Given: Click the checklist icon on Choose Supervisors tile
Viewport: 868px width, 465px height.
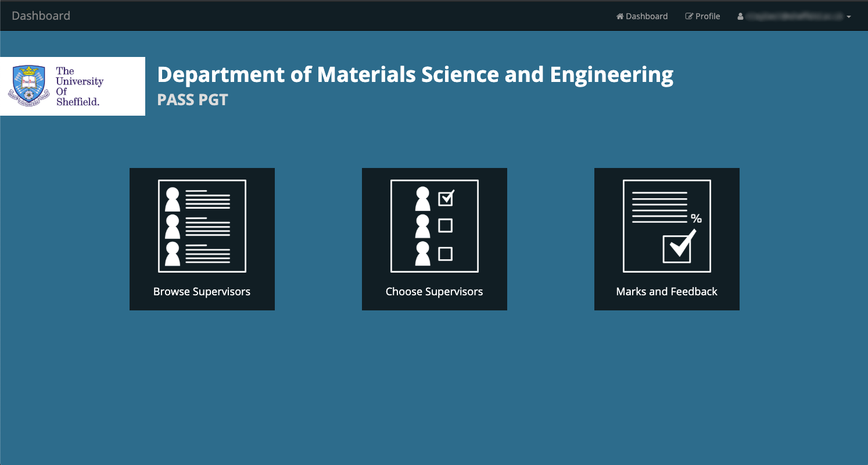Looking at the screenshot, I should 434,226.
